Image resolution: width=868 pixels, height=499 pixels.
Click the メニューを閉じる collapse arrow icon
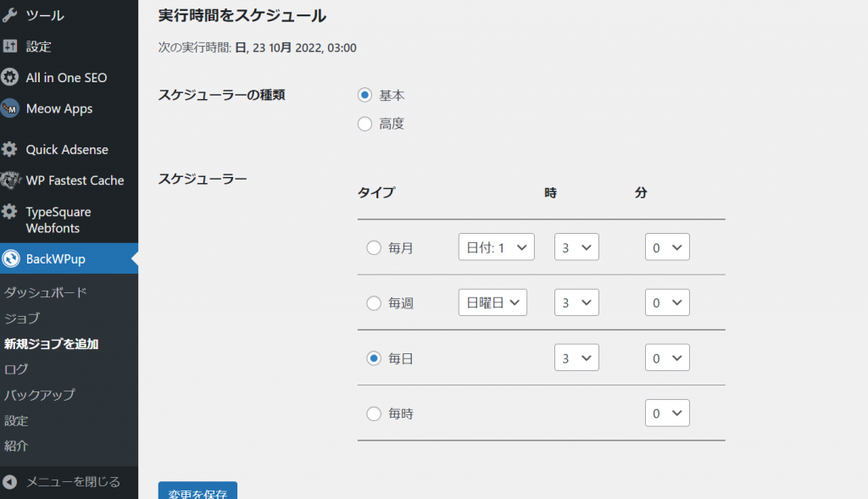[x=10, y=482]
